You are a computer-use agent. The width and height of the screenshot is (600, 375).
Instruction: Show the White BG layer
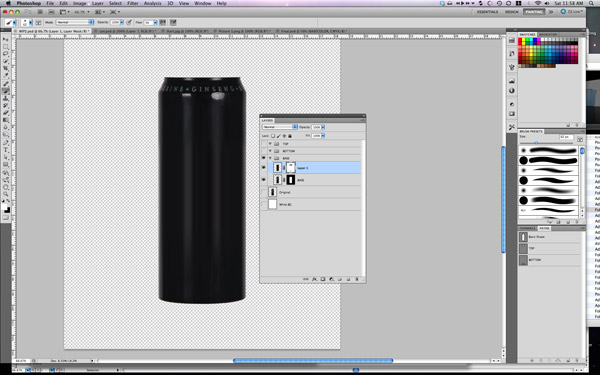coord(264,204)
